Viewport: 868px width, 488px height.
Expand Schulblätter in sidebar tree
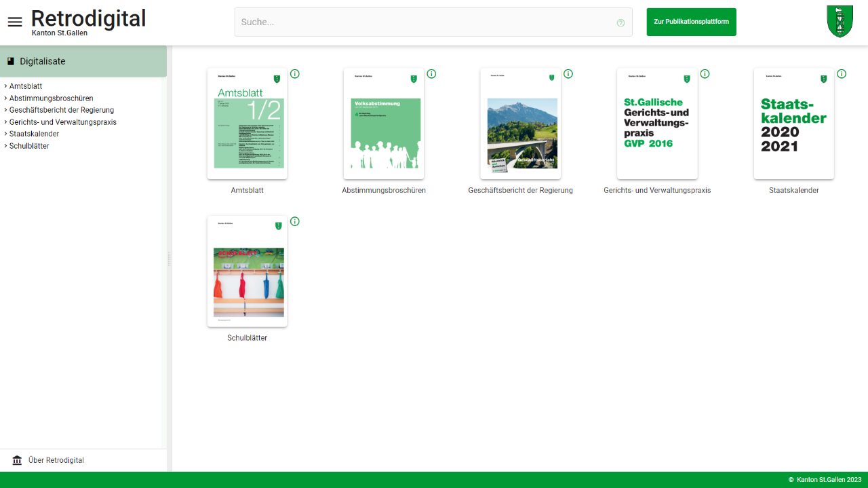pyautogui.click(x=5, y=146)
